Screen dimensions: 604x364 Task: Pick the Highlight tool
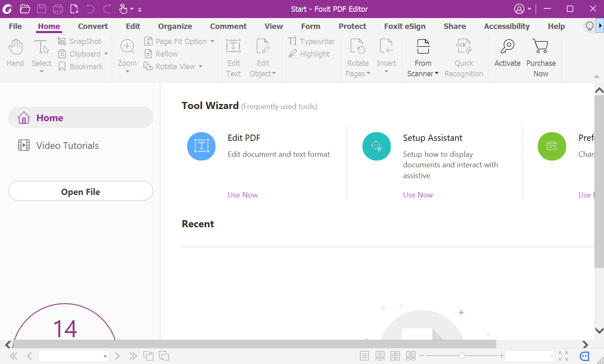[x=309, y=54]
